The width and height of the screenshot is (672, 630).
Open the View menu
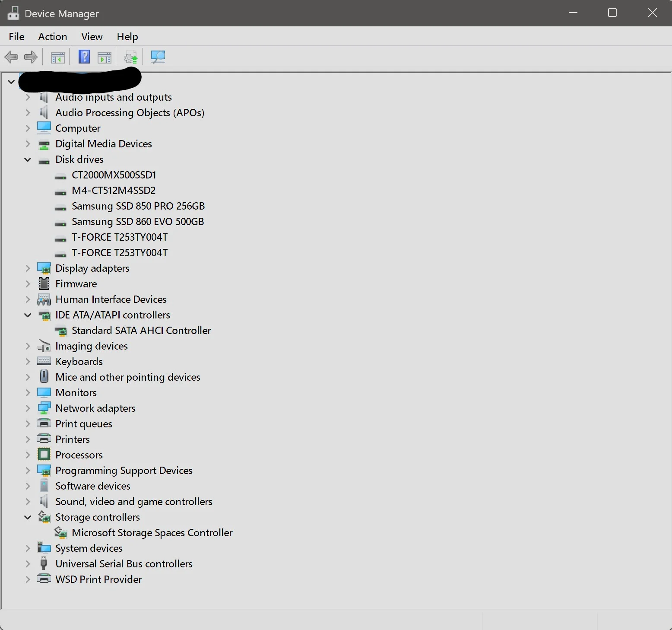pyautogui.click(x=92, y=37)
